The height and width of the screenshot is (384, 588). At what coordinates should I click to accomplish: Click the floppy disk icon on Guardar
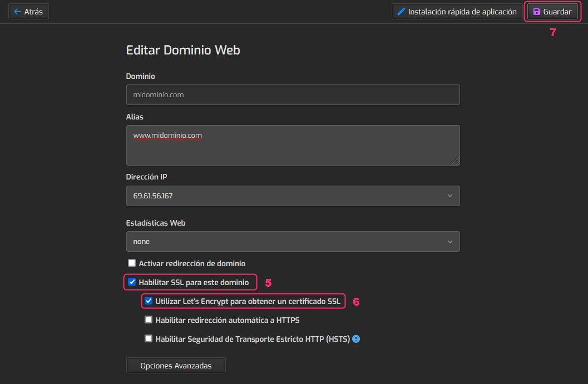pos(537,12)
